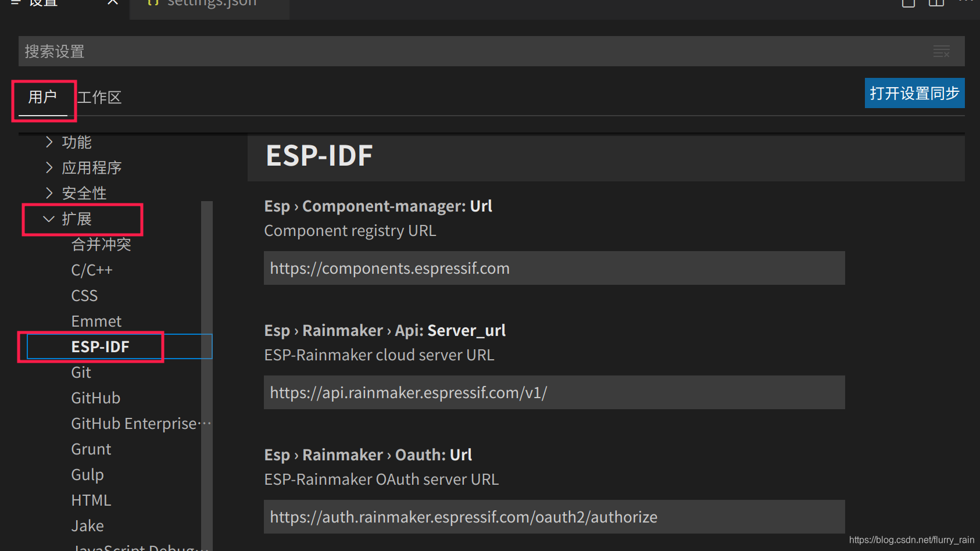Edit the Rainmaker OAuth server URL field
Screen dimensions: 980x551
click(x=555, y=517)
